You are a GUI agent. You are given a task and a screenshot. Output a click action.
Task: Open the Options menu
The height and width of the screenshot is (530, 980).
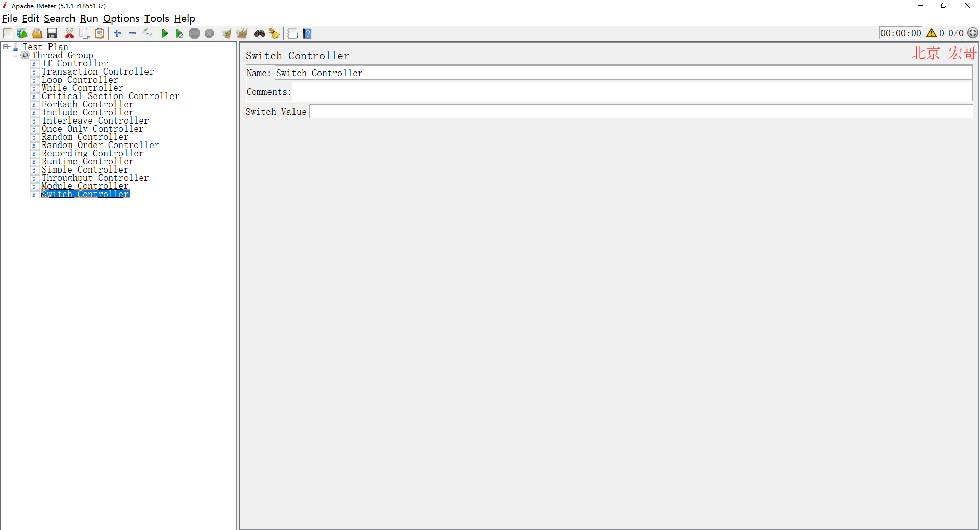pos(121,18)
